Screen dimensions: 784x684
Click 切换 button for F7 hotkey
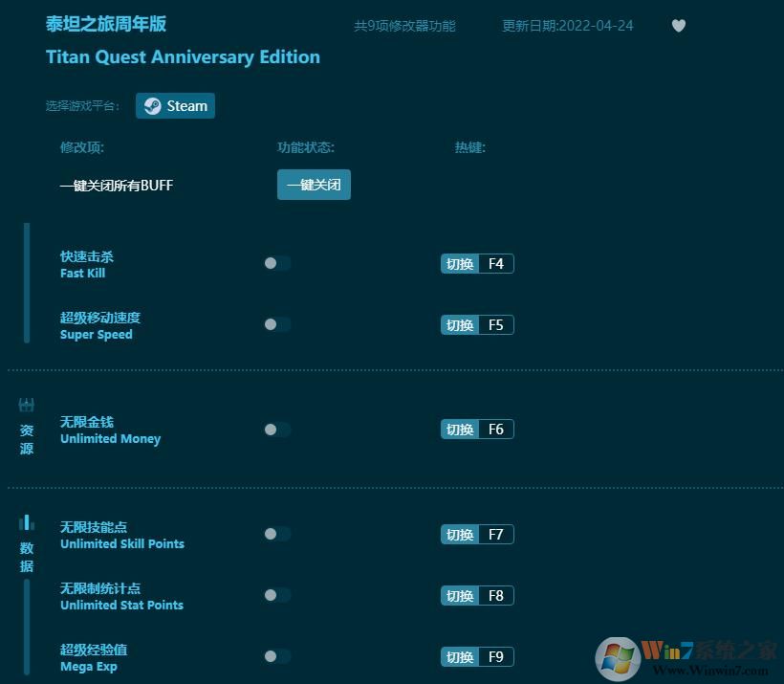point(460,535)
